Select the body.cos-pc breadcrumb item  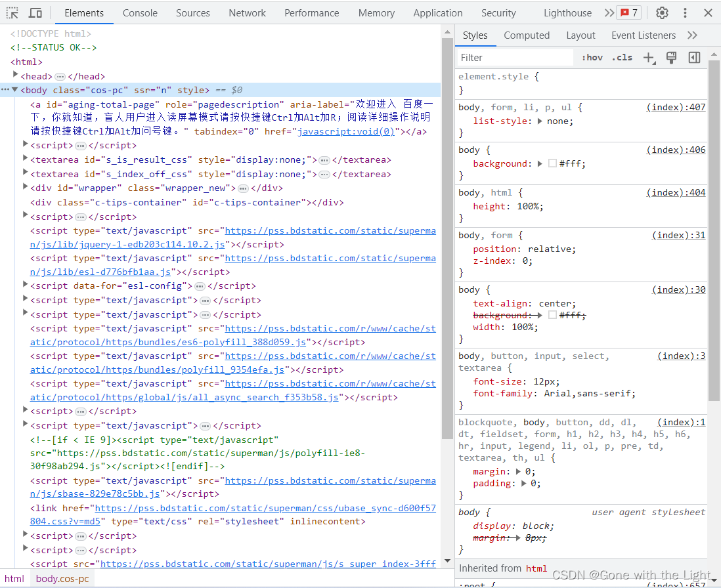[x=62, y=579]
